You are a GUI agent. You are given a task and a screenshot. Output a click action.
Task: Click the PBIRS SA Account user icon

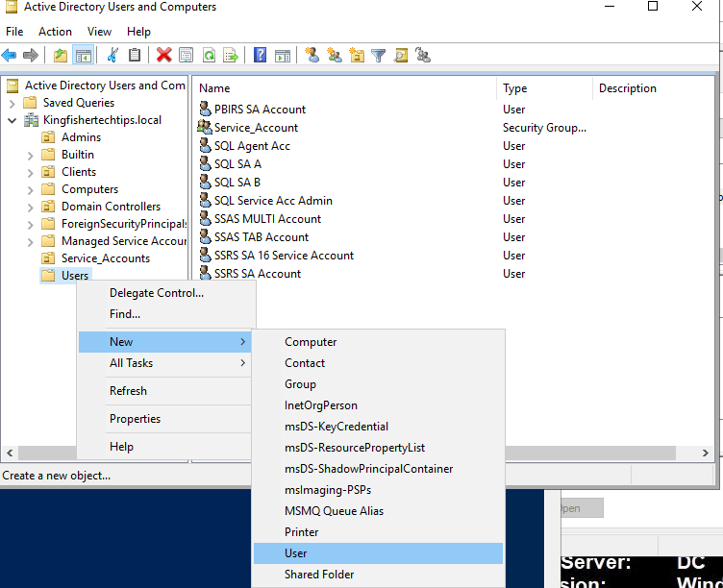[205, 110]
